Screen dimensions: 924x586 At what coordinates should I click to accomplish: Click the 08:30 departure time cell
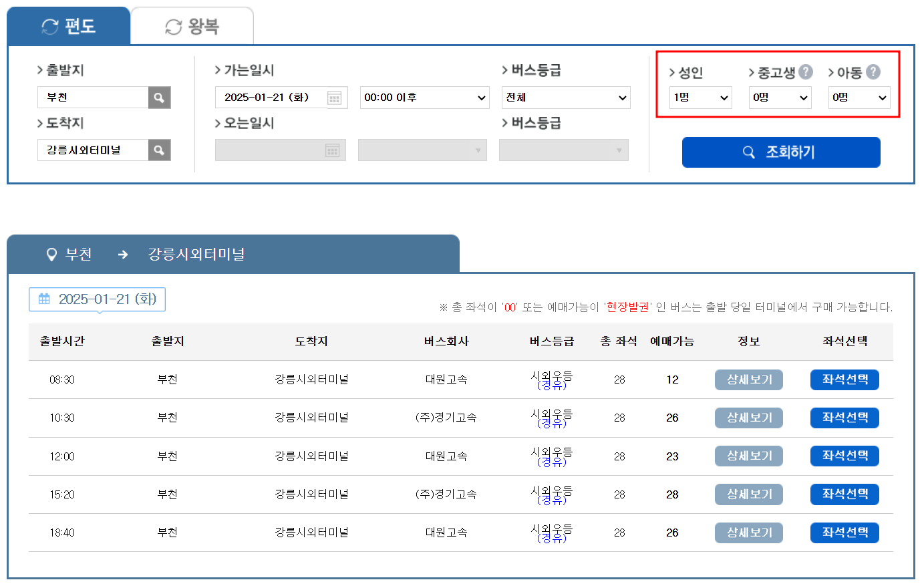coord(62,380)
